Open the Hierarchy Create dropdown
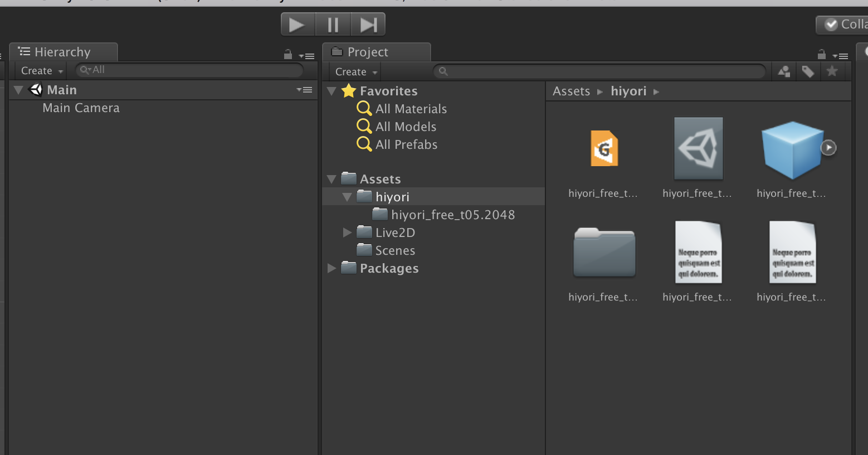 (x=42, y=71)
